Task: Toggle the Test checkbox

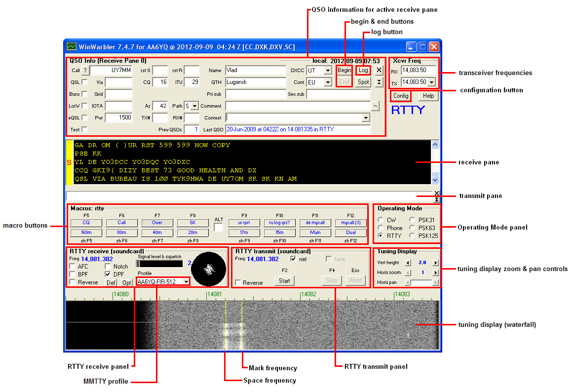Action: pos(84,129)
